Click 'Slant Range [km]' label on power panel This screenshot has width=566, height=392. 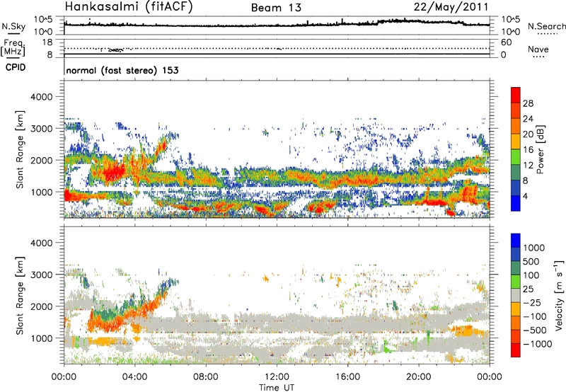click(x=21, y=149)
